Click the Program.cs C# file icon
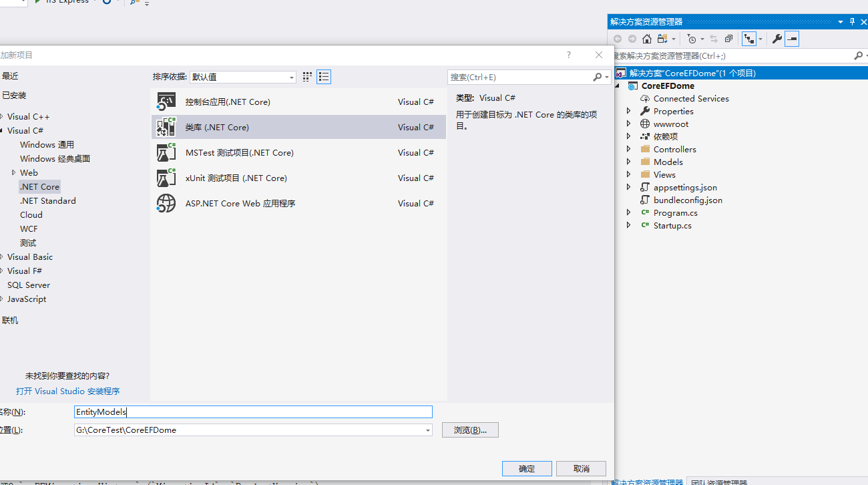 tap(645, 213)
